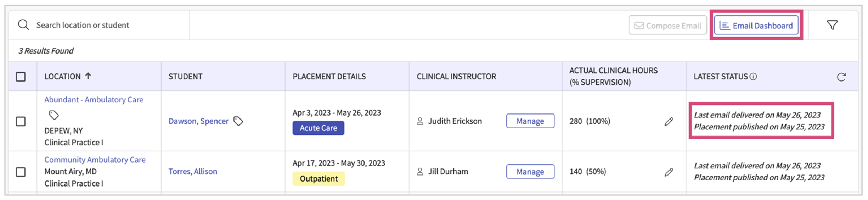Click the refresh icon in Latest Status header
Viewport: 868px width, 200px height.
(841, 77)
